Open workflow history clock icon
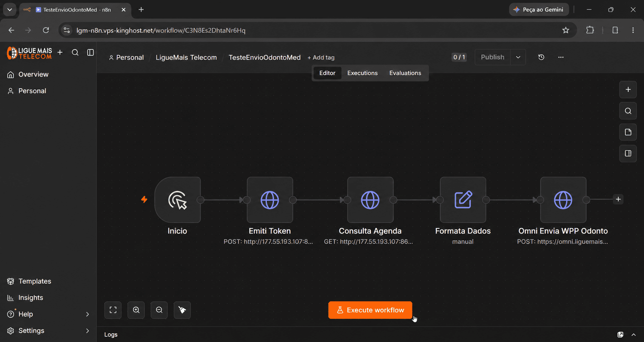644x342 pixels. pos(541,57)
